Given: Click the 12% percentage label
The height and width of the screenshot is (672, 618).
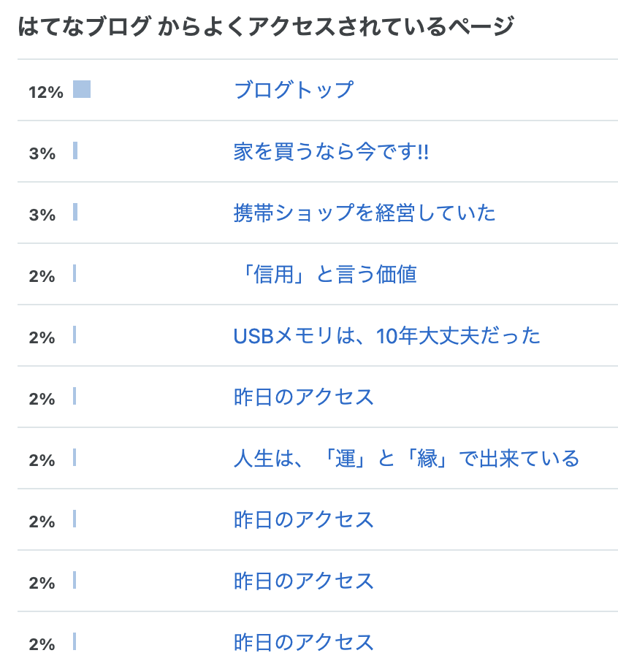Looking at the screenshot, I should [x=46, y=92].
